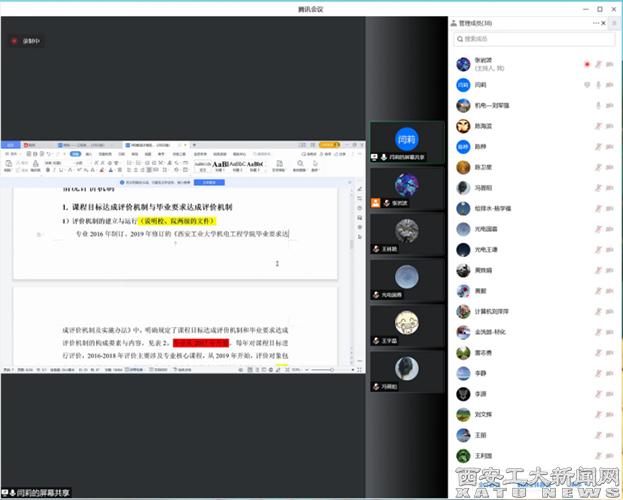
Task: Click the red recording icon in host row
Action: pyautogui.click(x=587, y=64)
